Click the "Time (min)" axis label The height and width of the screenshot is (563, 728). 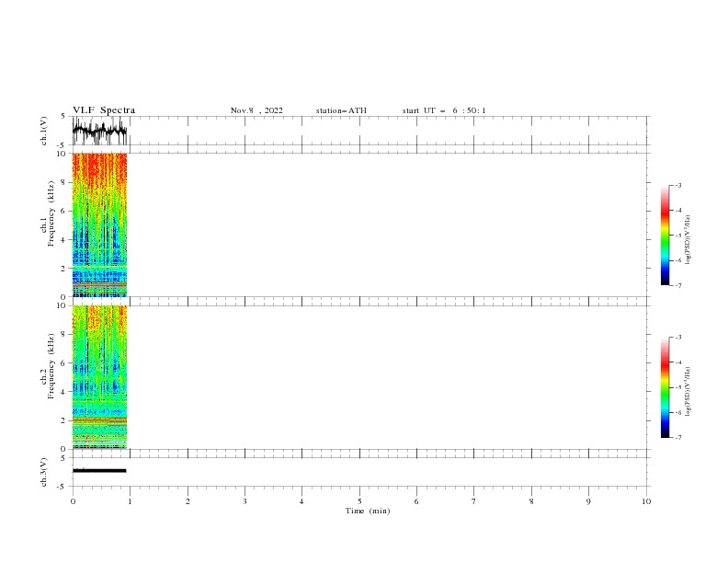(368, 511)
